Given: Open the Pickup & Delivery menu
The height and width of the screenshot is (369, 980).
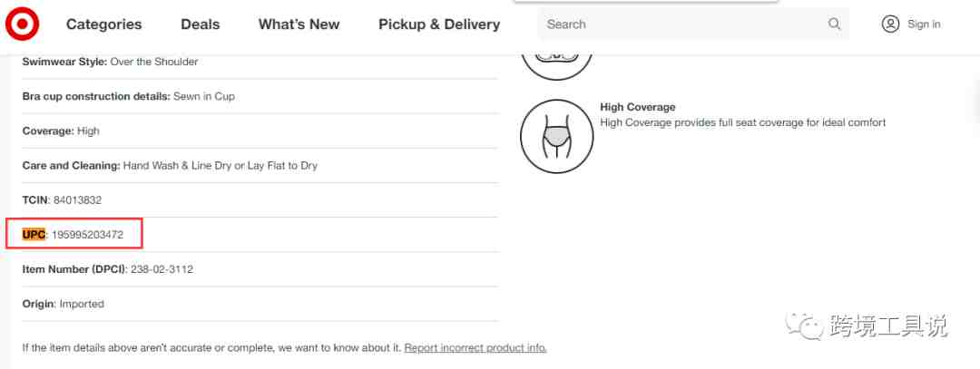Looking at the screenshot, I should pos(439,24).
